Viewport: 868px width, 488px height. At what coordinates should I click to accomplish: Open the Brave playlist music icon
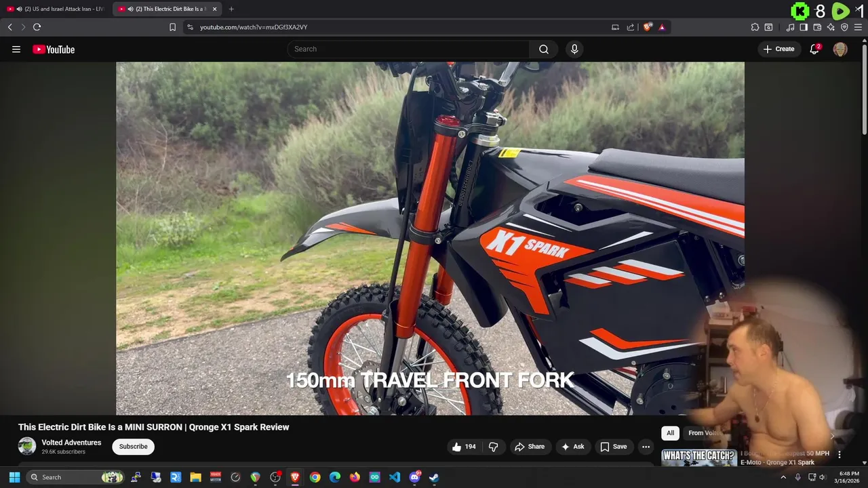790,27
